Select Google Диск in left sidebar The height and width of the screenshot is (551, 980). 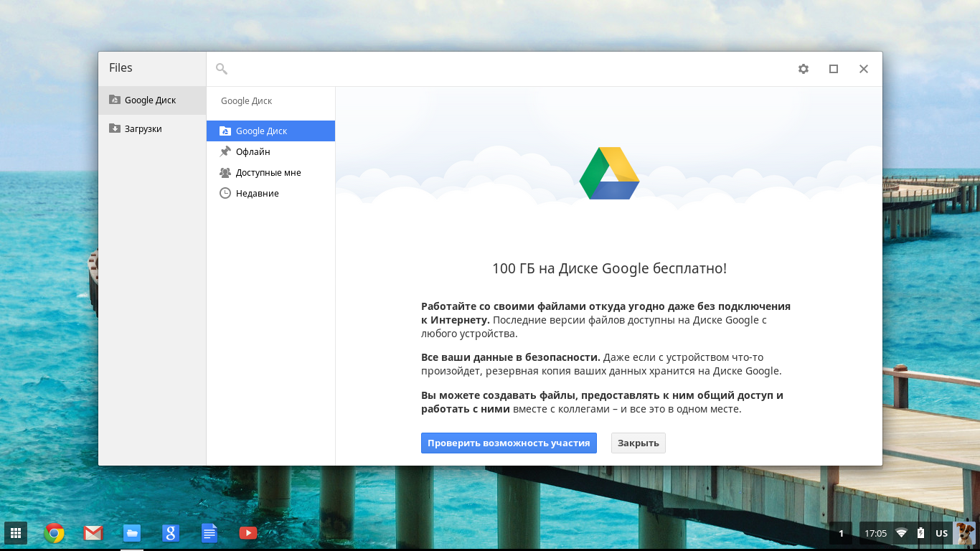pos(152,100)
